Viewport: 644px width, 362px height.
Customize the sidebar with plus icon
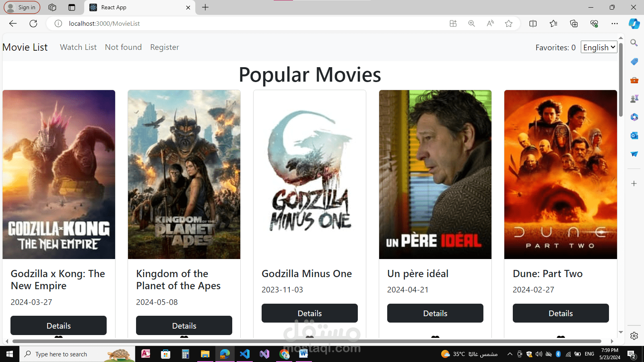(x=634, y=183)
